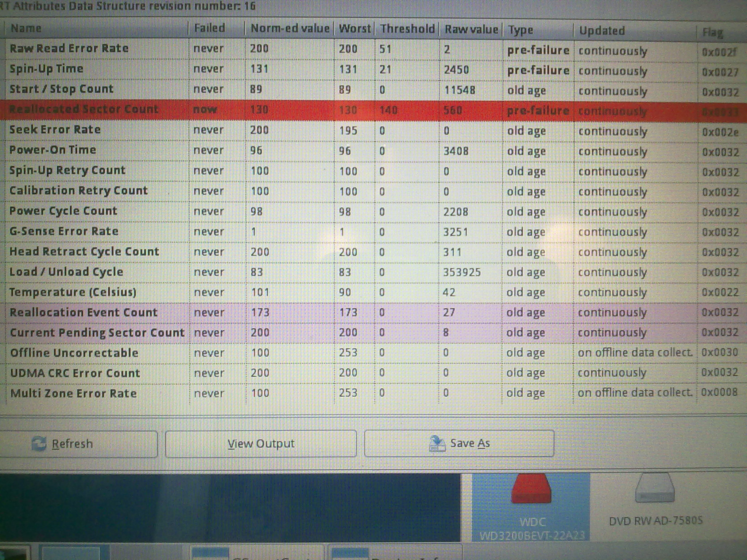
Task: Sort by Threshold column header
Action: click(407, 29)
